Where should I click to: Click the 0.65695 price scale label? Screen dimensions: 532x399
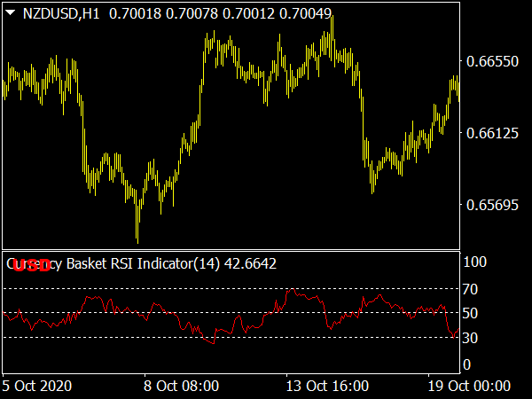pyautogui.click(x=492, y=205)
